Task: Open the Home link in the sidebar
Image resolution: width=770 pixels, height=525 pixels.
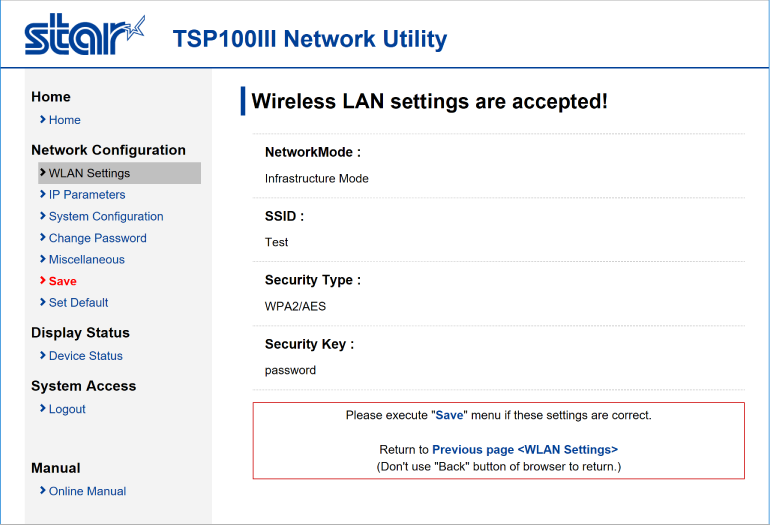Action: click(64, 120)
